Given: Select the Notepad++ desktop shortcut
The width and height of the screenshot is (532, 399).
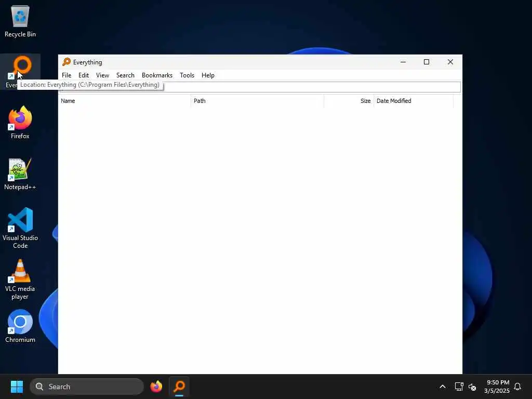Looking at the screenshot, I should coord(20,174).
